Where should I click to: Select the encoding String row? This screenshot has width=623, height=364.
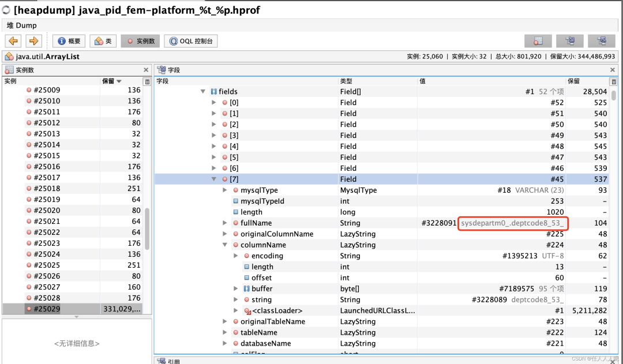point(381,256)
